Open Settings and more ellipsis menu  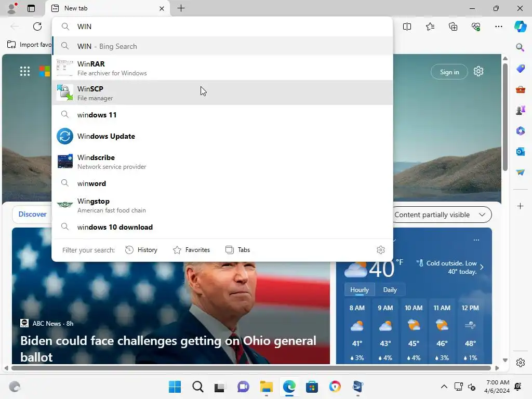pyautogui.click(x=499, y=26)
